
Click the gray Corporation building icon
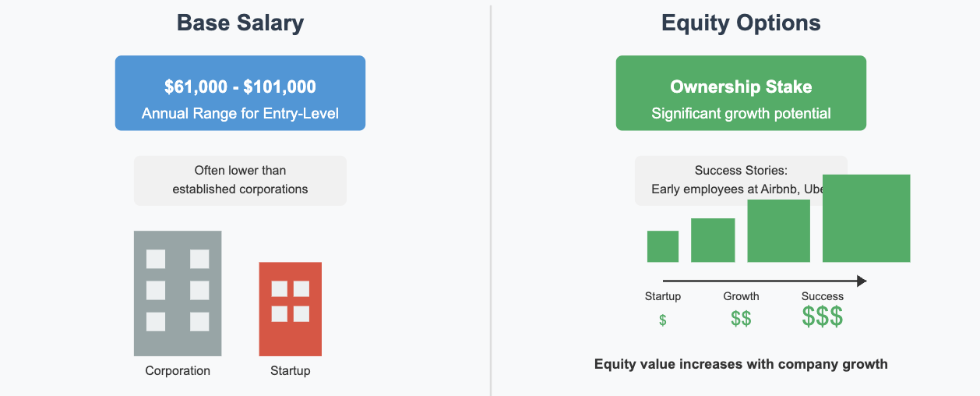pos(178,293)
